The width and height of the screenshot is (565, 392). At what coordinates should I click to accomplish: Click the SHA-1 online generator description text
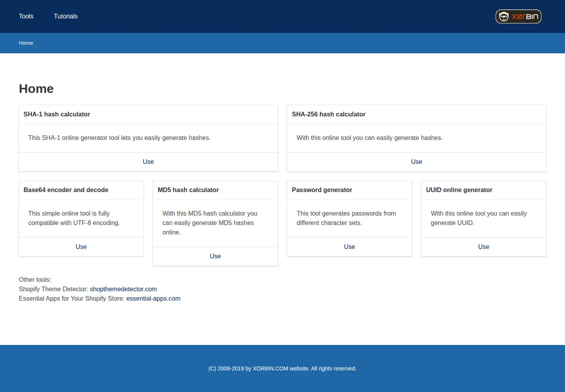pos(119,138)
